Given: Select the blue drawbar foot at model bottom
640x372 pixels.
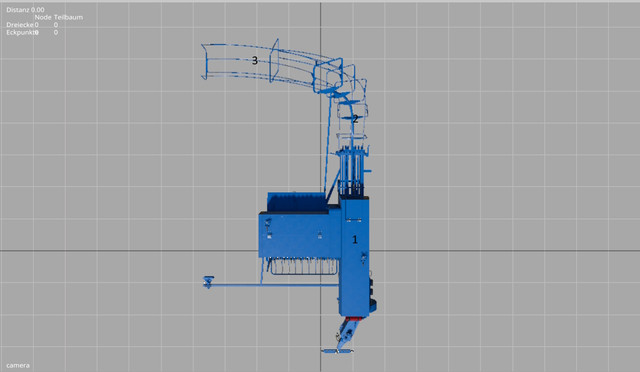Looking at the screenshot, I should pos(337,350).
